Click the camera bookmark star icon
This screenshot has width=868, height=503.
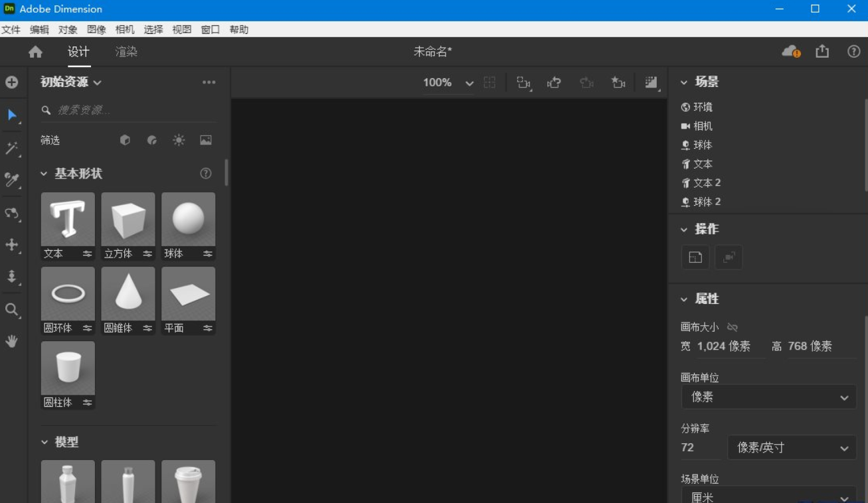click(x=618, y=82)
